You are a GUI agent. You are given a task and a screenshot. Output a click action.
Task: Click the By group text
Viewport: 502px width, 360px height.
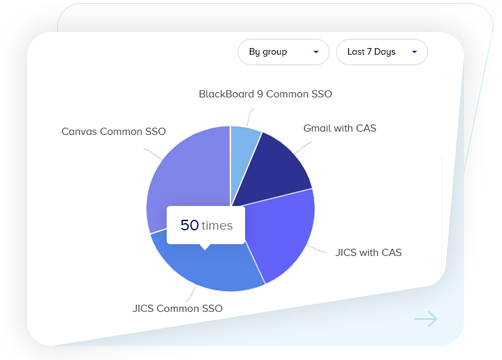268,52
